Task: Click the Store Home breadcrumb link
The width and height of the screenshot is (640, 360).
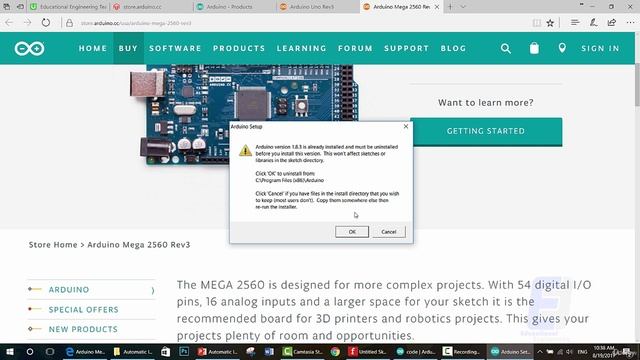Action: pos(53,244)
